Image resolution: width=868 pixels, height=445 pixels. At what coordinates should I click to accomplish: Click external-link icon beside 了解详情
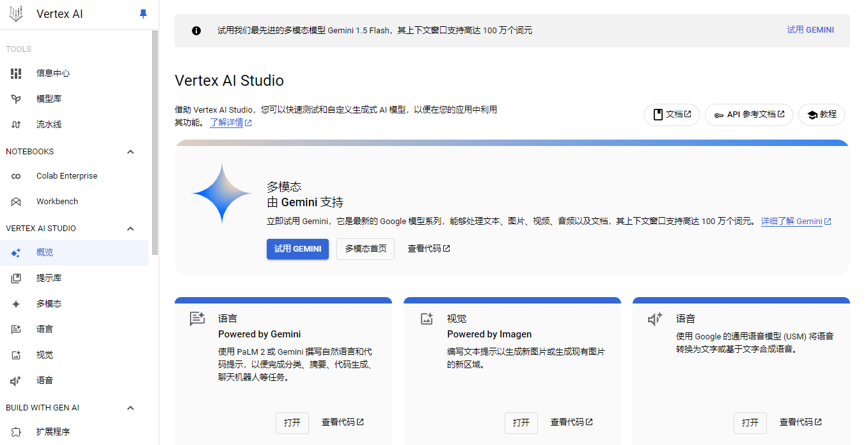point(248,123)
